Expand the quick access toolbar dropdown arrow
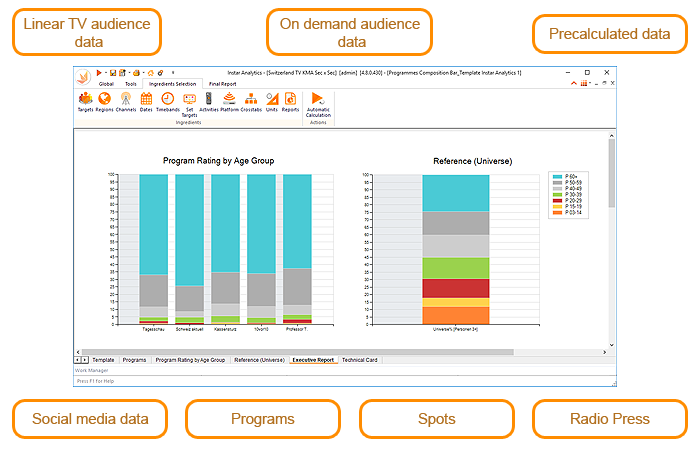Viewport: 700px width, 450px height. pos(172,73)
